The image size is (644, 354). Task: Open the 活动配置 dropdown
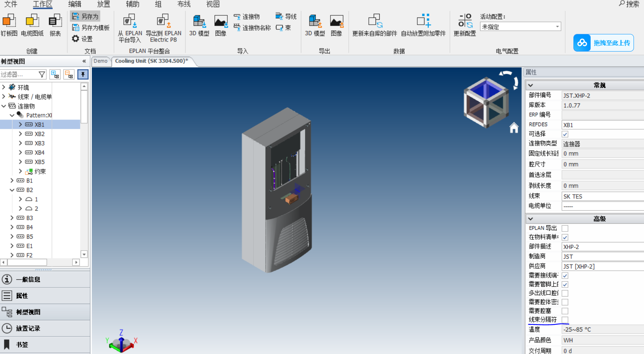tap(520, 27)
